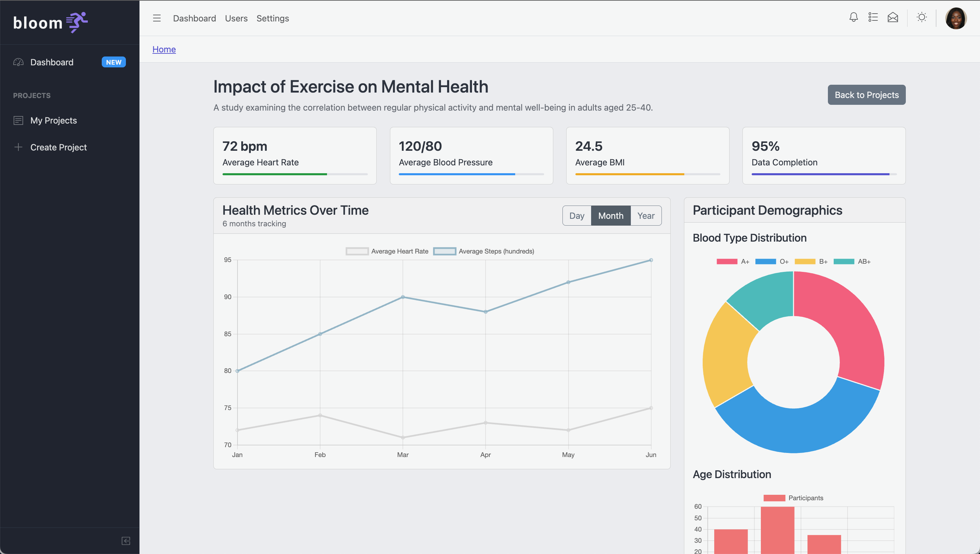Toggle the light theme sun icon
Screen dimensions: 980x554
[x=921, y=17]
